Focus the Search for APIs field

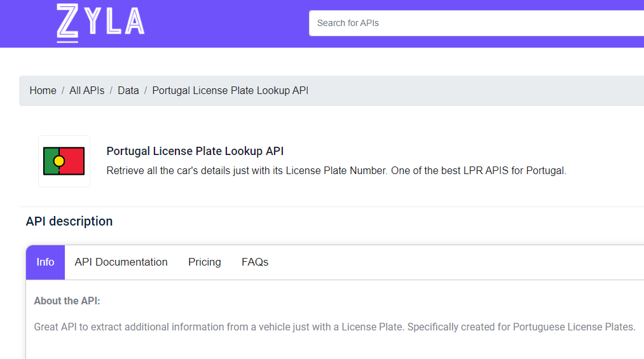tap(476, 23)
